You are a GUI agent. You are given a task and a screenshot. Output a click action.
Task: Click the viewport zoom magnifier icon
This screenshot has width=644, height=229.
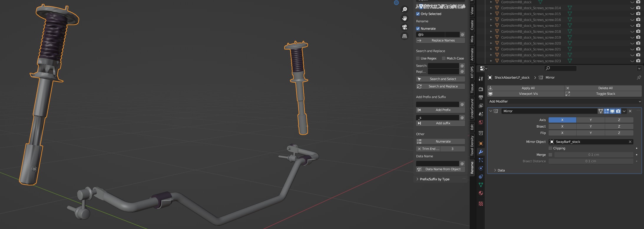[405, 9]
